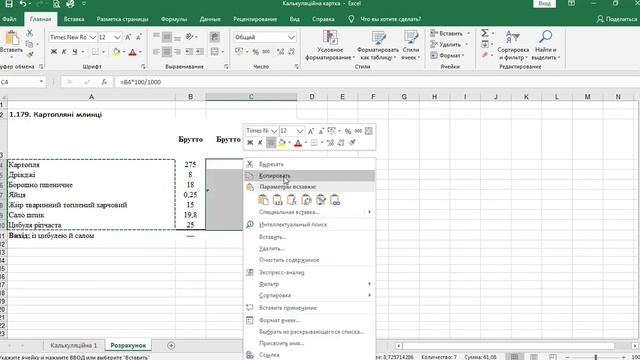The image size is (640, 360).
Task: Click the Format Painter brush in the ribbon
Action: click(x=29, y=55)
